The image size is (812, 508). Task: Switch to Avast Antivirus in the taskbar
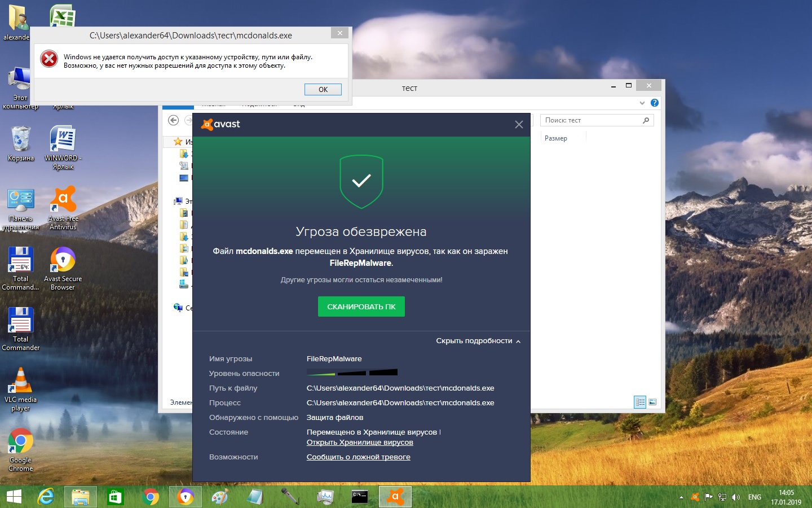coord(395,497)
